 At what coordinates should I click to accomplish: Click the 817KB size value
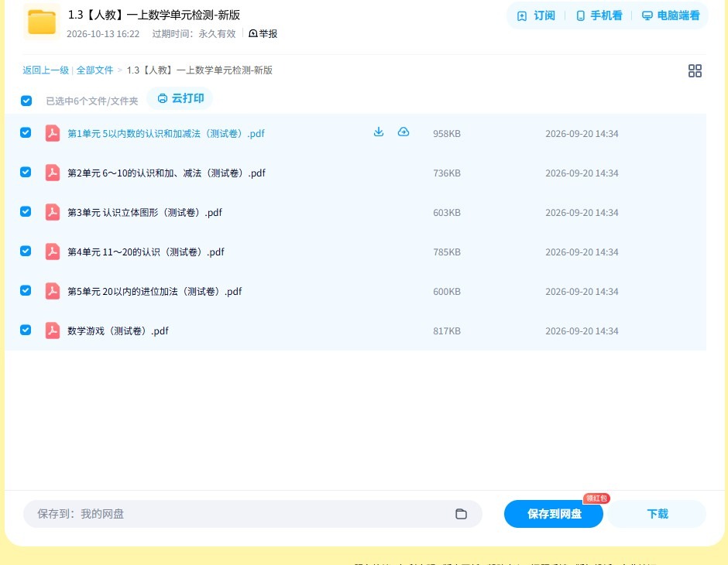click(x=447, y=330)
